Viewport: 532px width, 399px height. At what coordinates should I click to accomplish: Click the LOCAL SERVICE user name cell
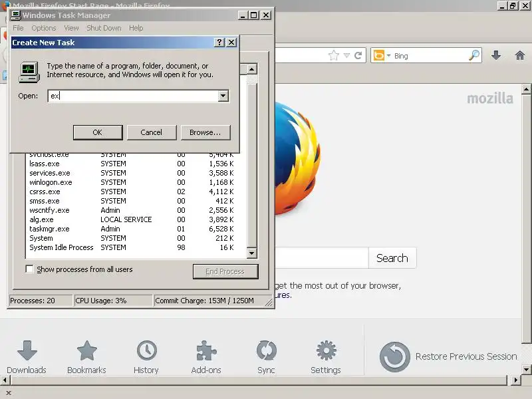pos(126,219)
